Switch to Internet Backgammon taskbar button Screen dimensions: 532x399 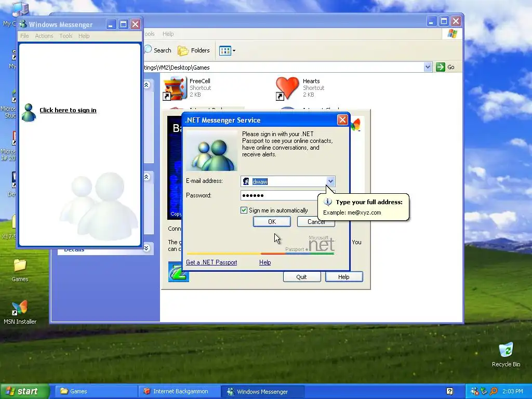(x=179, y=391)
